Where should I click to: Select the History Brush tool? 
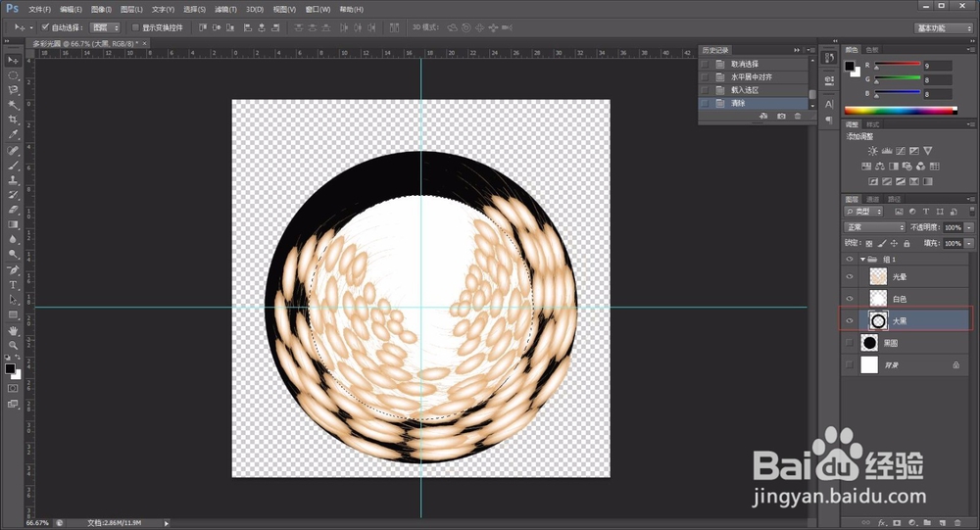(x=13, y=195)
